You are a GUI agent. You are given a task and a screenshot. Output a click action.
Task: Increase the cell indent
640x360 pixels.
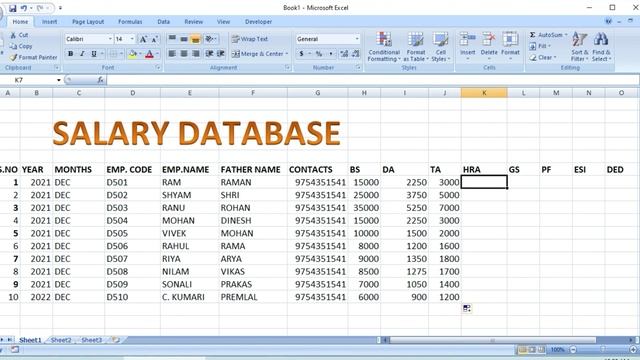tap(221, 54)
